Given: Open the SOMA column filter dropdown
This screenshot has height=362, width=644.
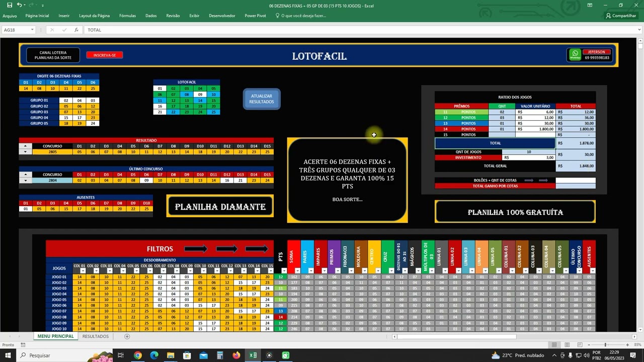Looking at the screenshot, I should tap(297, 271).
